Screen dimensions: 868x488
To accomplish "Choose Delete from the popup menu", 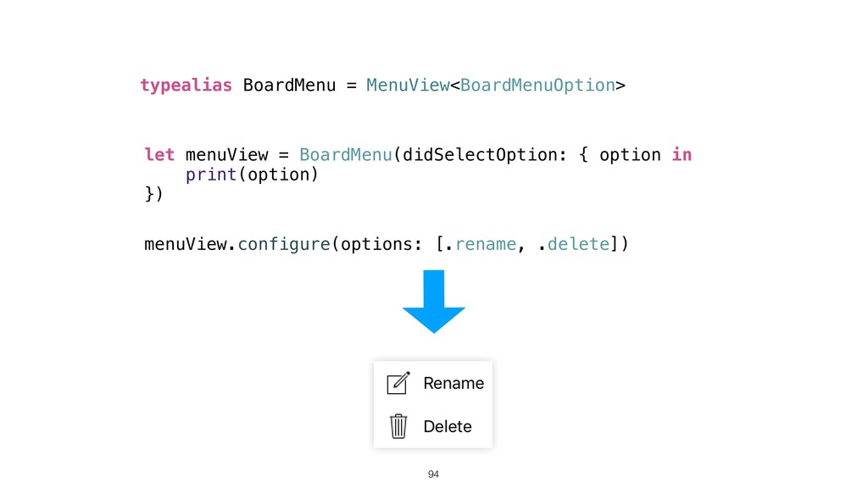I will point(448,426).
